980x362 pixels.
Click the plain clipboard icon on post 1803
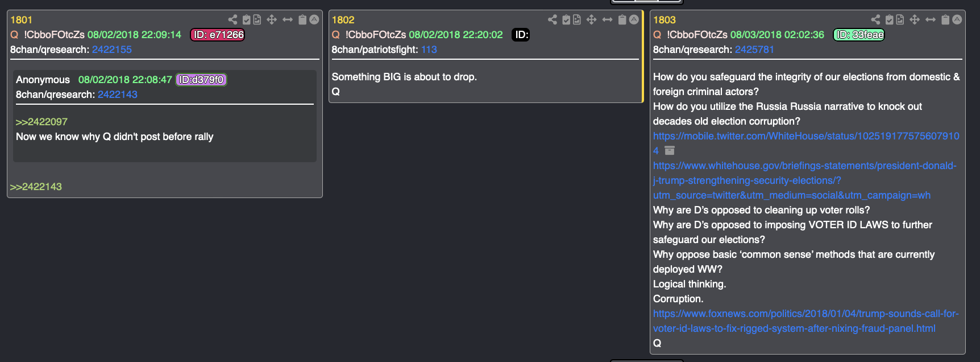click(x=945, y=20)
